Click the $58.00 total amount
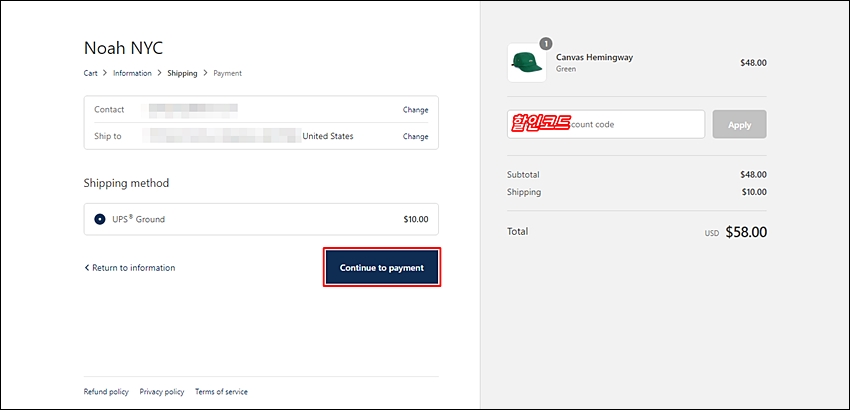This screenshot has width=850, height=410. tap(746, 232)
